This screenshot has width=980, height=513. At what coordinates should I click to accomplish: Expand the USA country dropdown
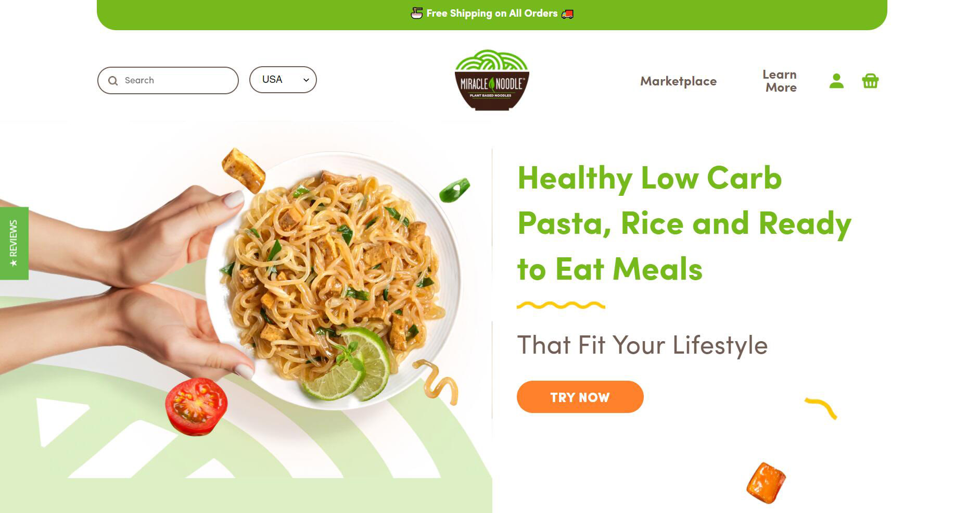283,80
